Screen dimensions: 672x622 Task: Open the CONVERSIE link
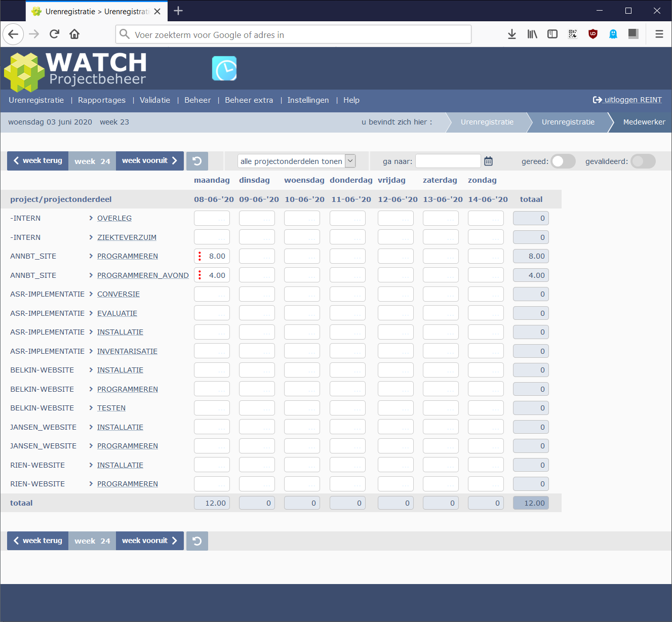[x=118, y=294]
